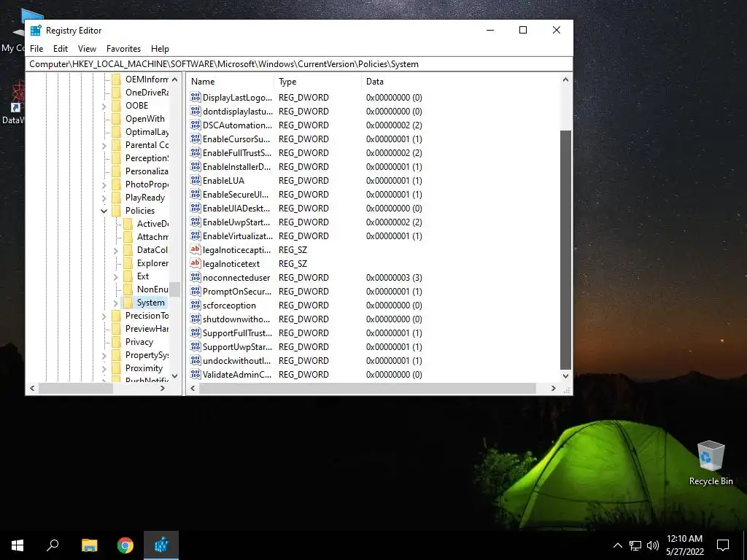Sort values by Name column header
The width and height of the screenshot is (747, 560).
230,82
